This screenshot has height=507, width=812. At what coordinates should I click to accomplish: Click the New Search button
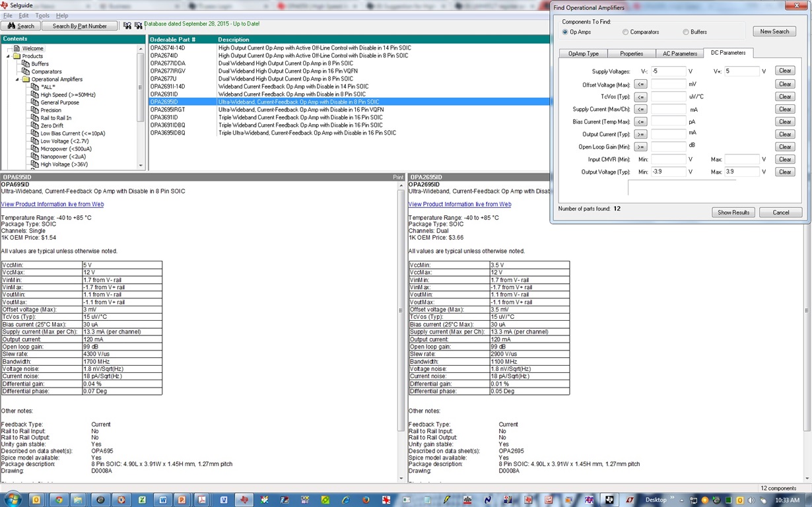(774, 31)
